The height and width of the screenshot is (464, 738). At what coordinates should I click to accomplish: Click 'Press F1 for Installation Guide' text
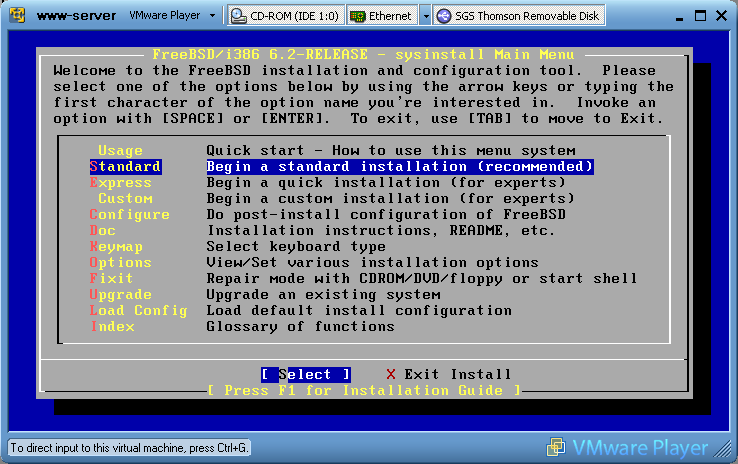coord(364,391)
